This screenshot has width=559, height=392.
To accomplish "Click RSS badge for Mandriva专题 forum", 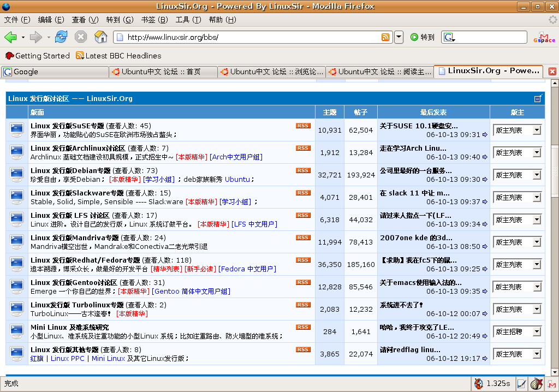I will (303, 237).
